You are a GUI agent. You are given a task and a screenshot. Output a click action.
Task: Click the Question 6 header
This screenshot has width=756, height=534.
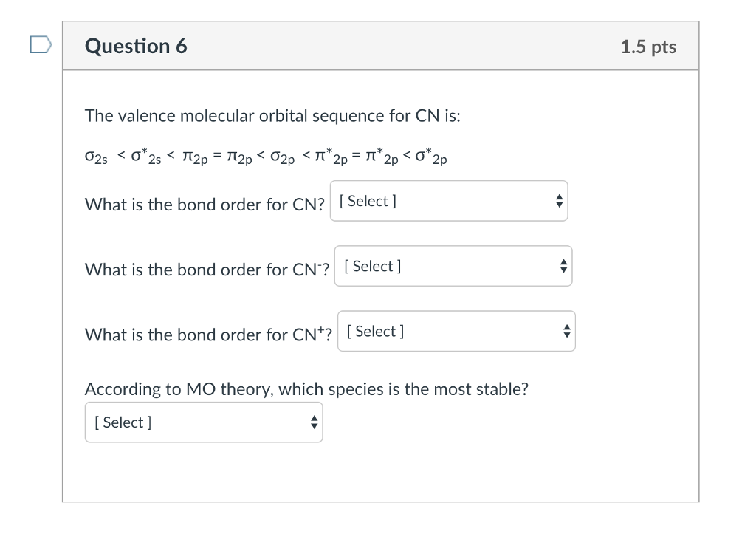(136, 45)
